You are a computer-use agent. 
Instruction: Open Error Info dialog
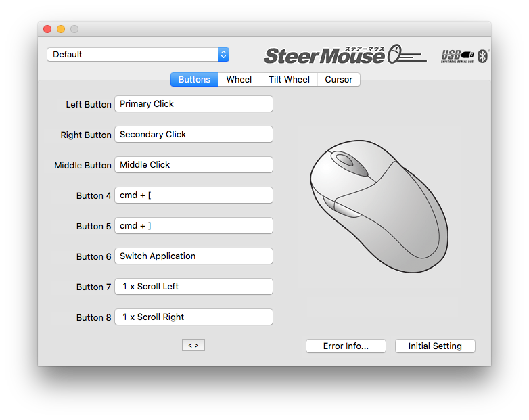tap(346, 346)
